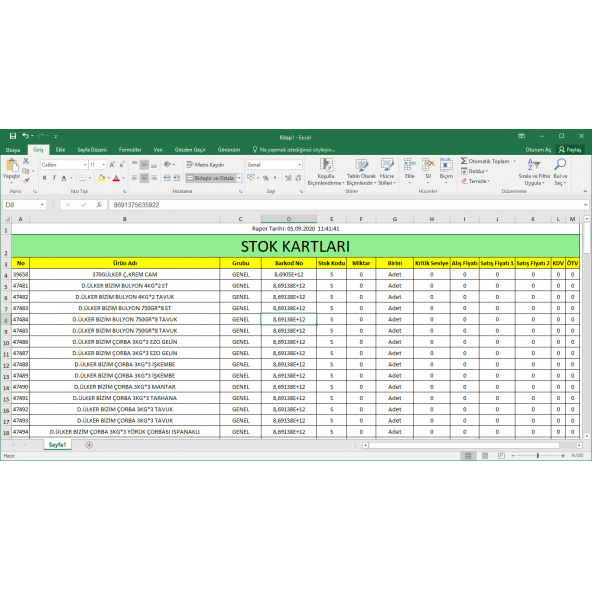Click the Hücre Stilleri icon
Image resolution: width=592 pixels, height=592 pixels.
tap(387, 165)
